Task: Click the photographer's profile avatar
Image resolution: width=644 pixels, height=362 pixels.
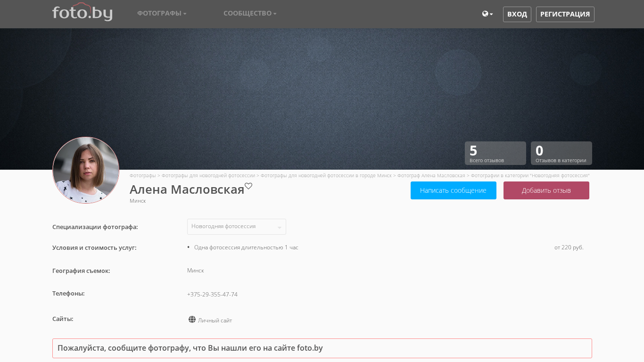Action: (86, 170)
